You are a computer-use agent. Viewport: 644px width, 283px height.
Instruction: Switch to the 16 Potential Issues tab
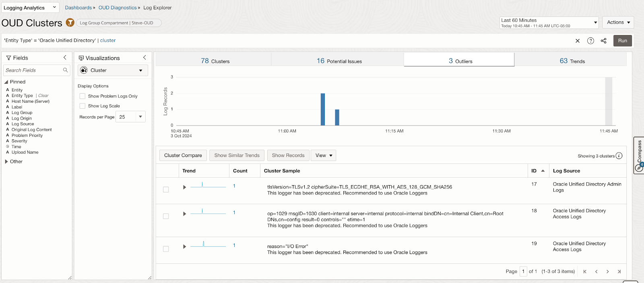(339, 61)
